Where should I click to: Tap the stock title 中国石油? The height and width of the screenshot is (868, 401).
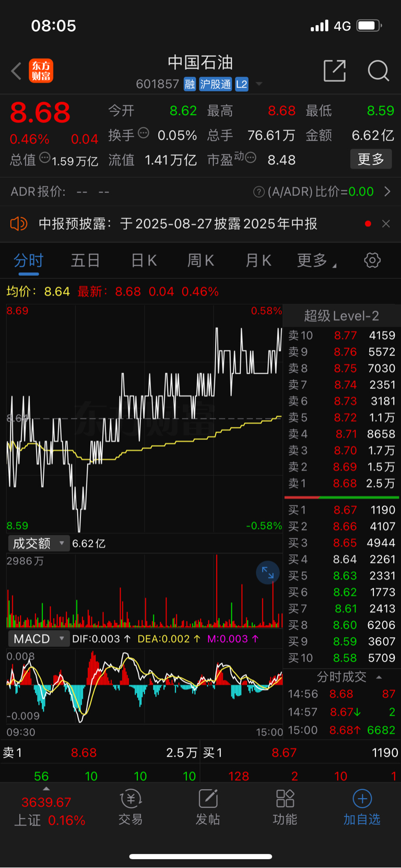click(200, 63)
